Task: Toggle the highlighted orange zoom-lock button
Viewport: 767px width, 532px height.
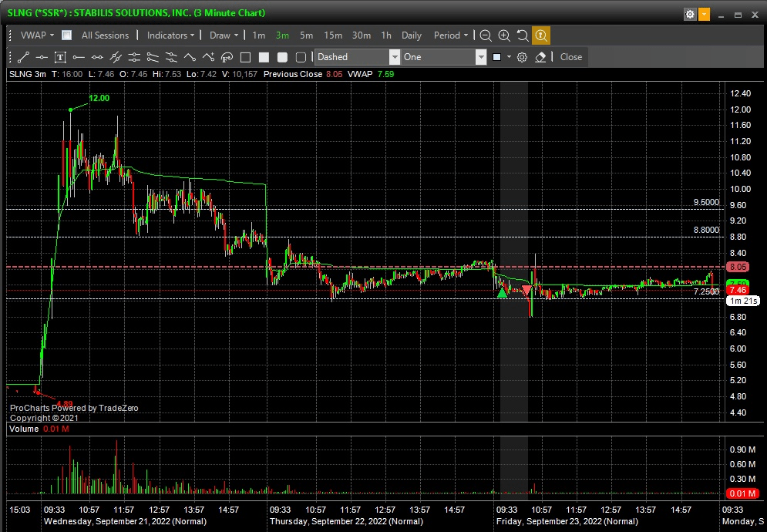Action: 541,35
